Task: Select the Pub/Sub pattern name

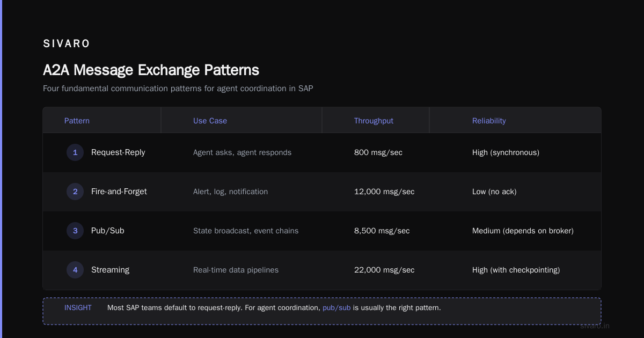Action: [x=108, y=231]
